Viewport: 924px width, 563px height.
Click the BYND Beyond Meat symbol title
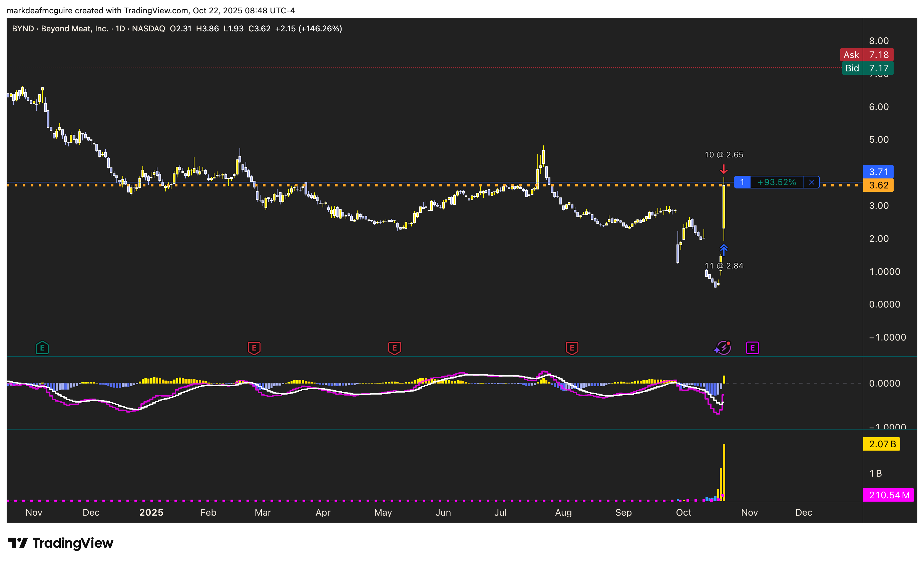pos(60,28)
